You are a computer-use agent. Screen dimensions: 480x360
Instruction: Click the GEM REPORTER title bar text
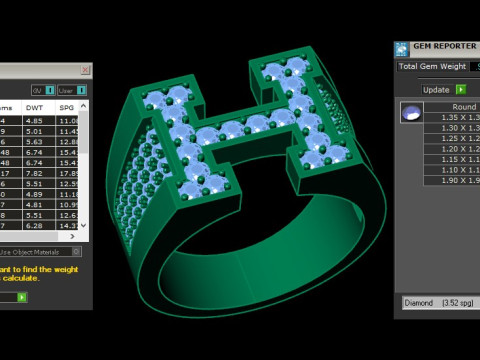(445, 46)
